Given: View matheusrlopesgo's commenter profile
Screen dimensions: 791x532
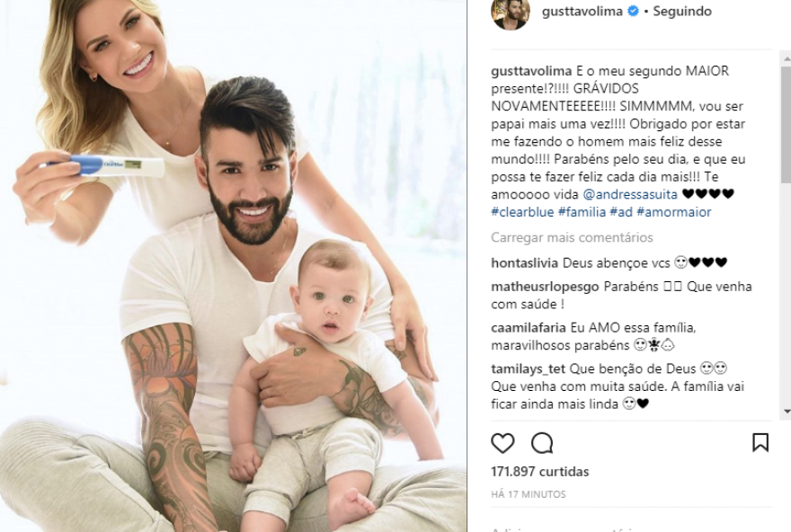Looking at the screenshot, I should 545,287.
